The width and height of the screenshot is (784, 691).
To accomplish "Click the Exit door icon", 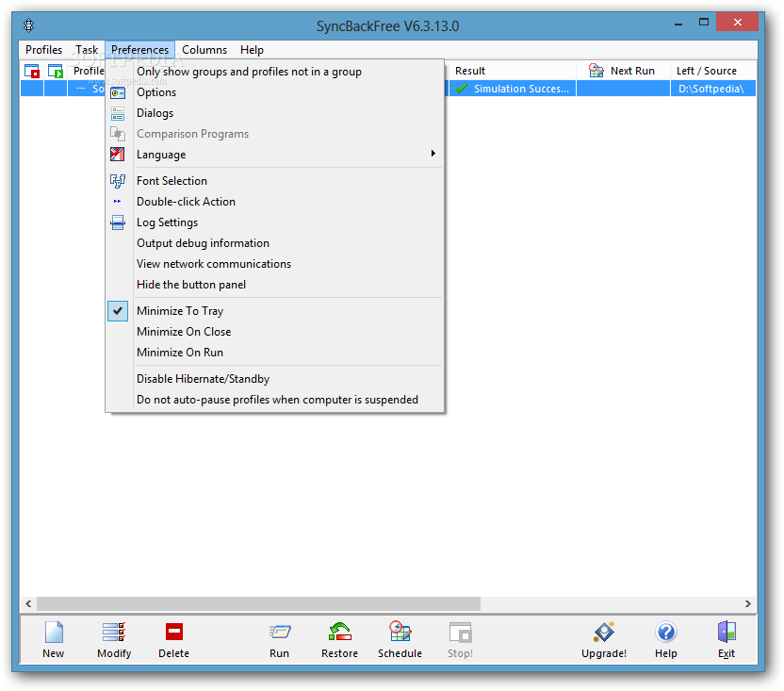I will [727, 632].
